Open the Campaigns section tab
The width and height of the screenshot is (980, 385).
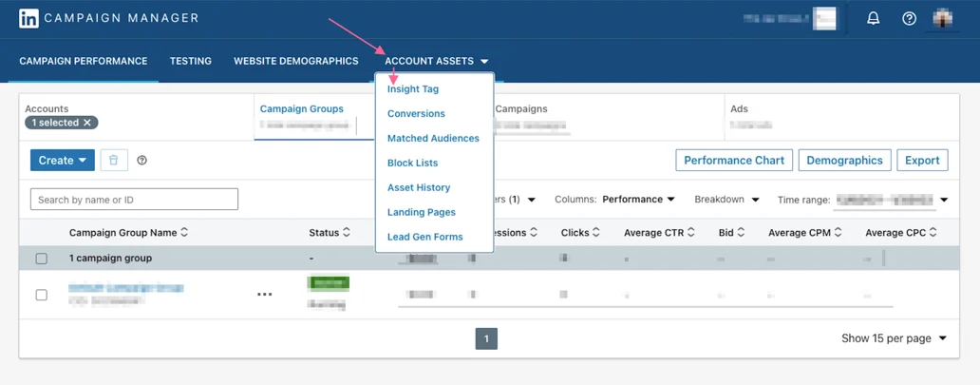(522, 109)
